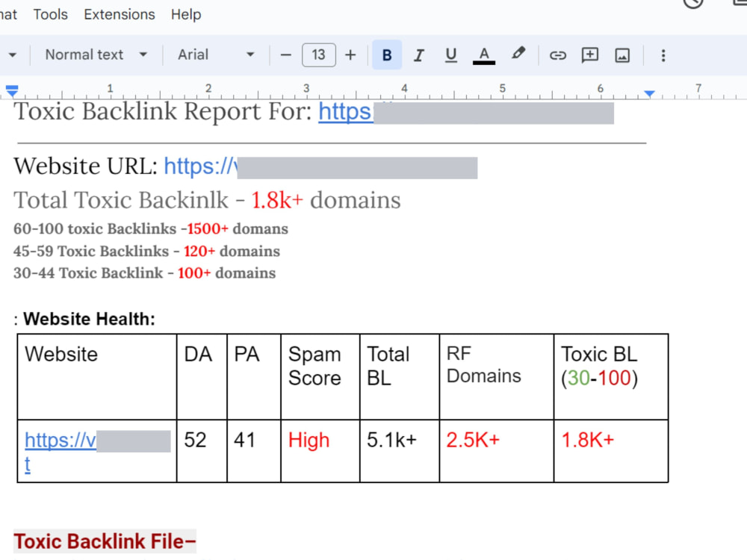Screen dimensions: 747x560
Task: Click the right indent marker on the ruler
Action: [649, 93]
